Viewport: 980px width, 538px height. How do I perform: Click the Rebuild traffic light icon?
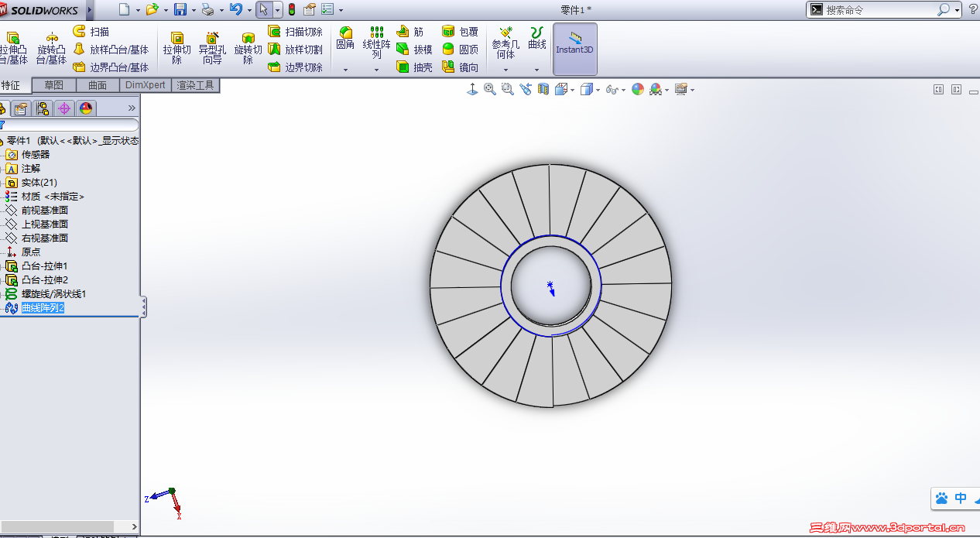pyautogui.click(x=291, y=9)
